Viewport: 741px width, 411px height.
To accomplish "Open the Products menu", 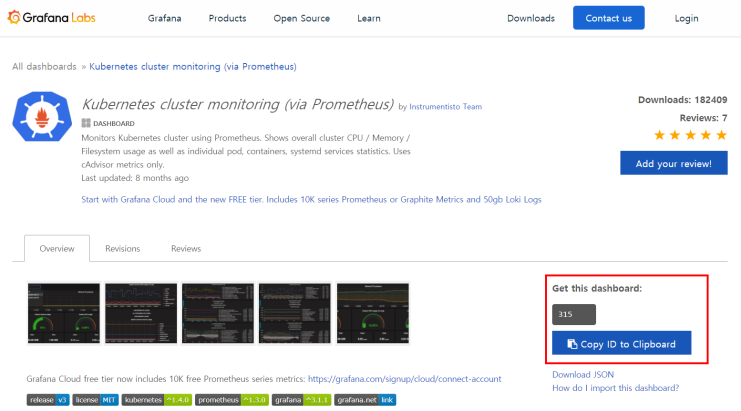I will click(x=227, y=18).
